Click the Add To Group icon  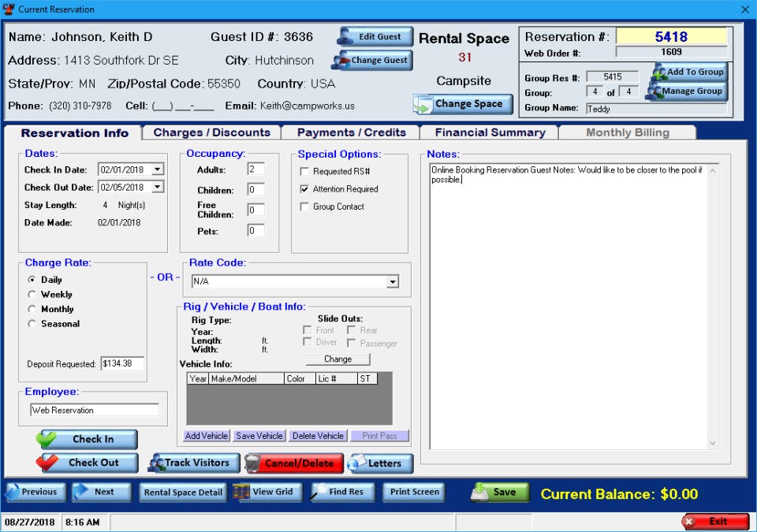tap(658, 73)
